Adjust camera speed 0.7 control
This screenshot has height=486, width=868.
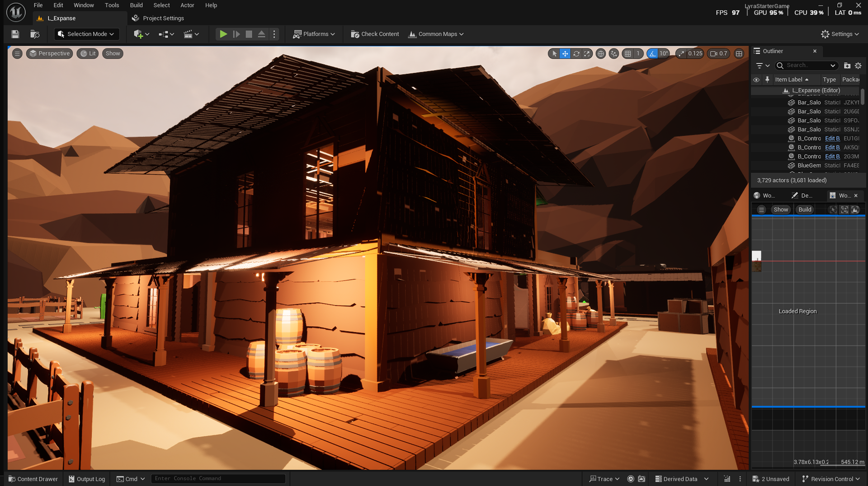719,54
